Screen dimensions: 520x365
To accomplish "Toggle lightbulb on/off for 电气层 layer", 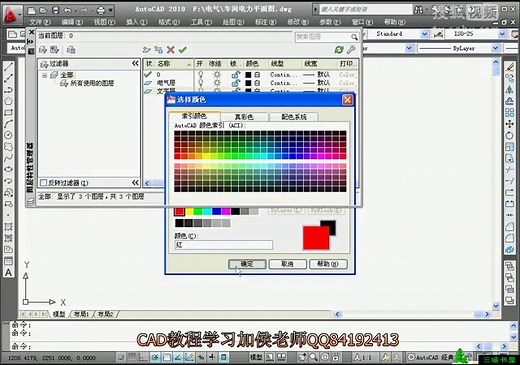I will (x=201, y=82).
